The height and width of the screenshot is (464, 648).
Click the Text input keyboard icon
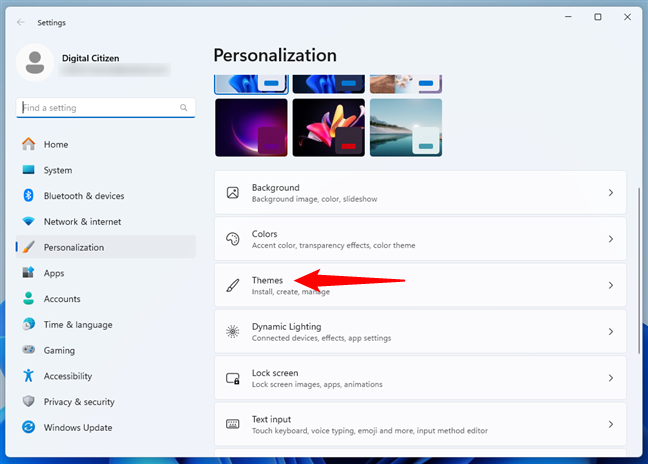[233, 424]
